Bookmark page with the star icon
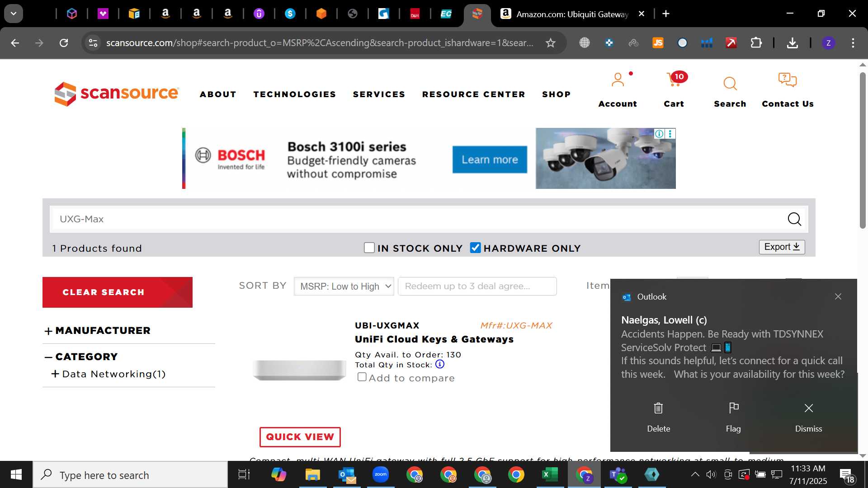Image resolution: width=868 pixels, height=488 pixels. (x=550, y=43)
